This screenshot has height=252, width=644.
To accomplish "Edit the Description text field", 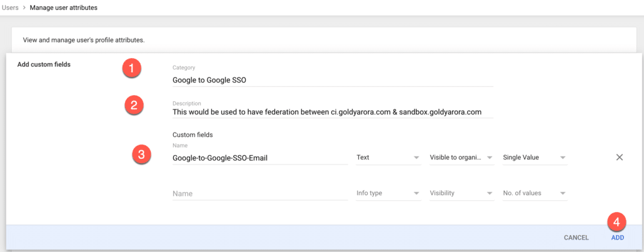I will click(333, 112).
